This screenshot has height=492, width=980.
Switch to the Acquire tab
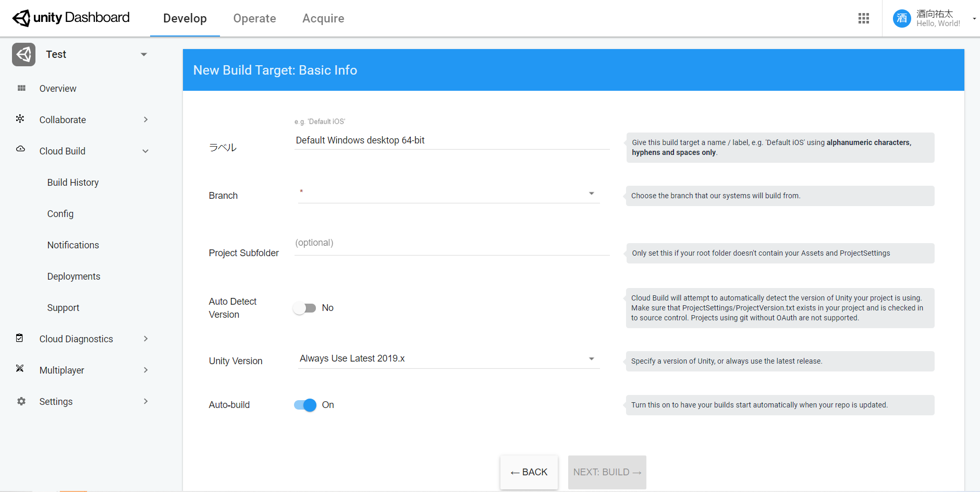pos(323,18)
